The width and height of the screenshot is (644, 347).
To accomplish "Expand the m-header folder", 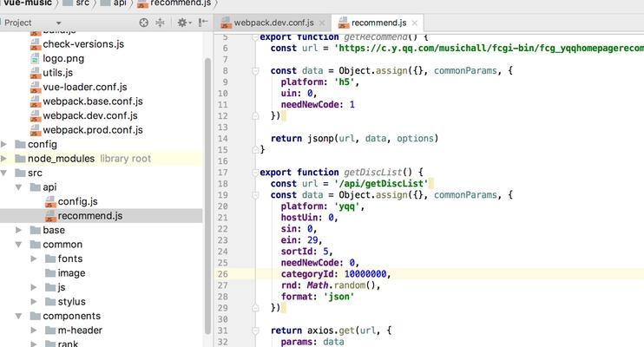I will [x=34, y=331].
